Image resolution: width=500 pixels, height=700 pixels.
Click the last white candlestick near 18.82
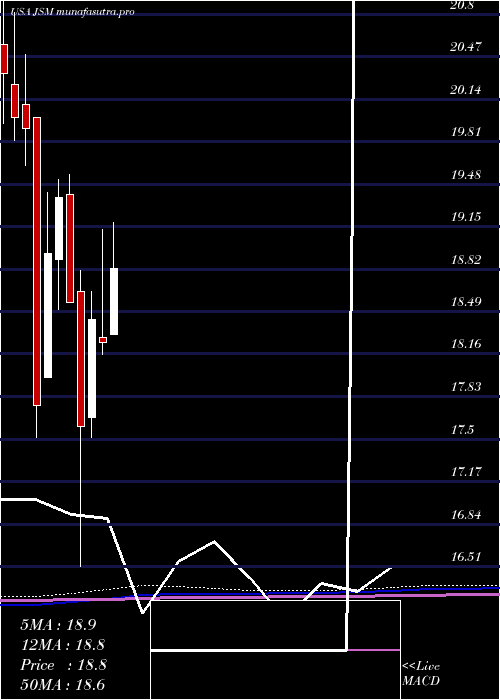[x=114, y=301]
